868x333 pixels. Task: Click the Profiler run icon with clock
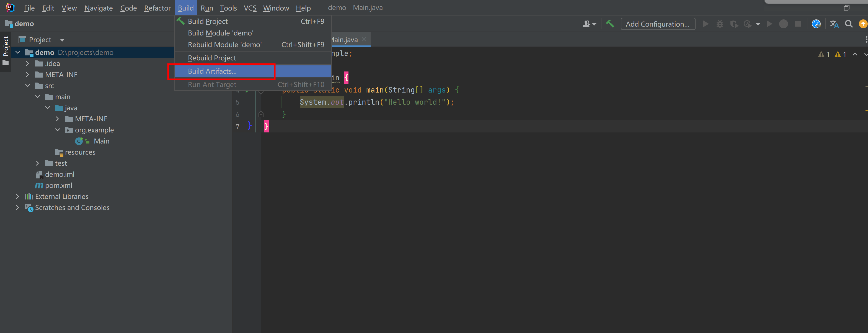pos(748,24)
